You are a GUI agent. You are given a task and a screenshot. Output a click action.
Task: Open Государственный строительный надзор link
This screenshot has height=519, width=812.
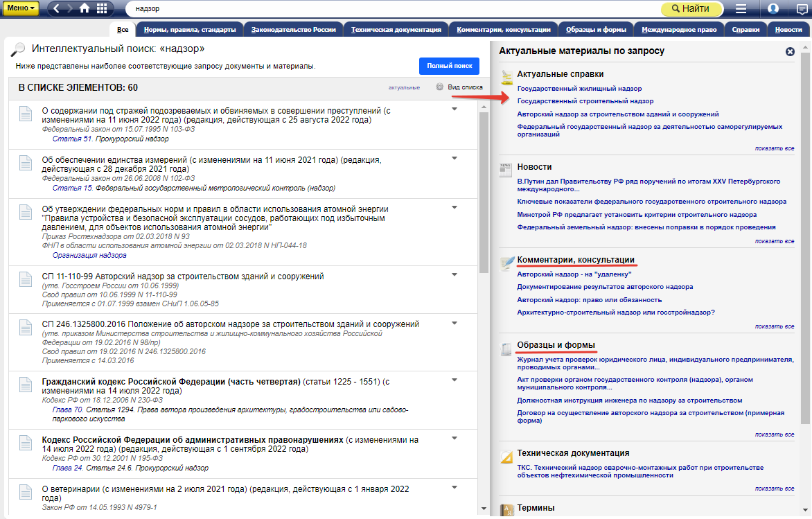pos(585,101)
